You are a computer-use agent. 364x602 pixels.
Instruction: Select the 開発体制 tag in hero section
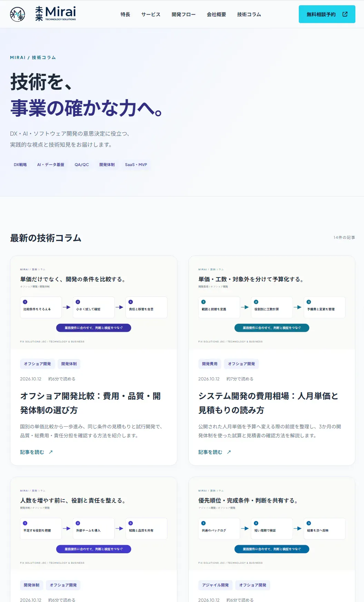point(107,165)
